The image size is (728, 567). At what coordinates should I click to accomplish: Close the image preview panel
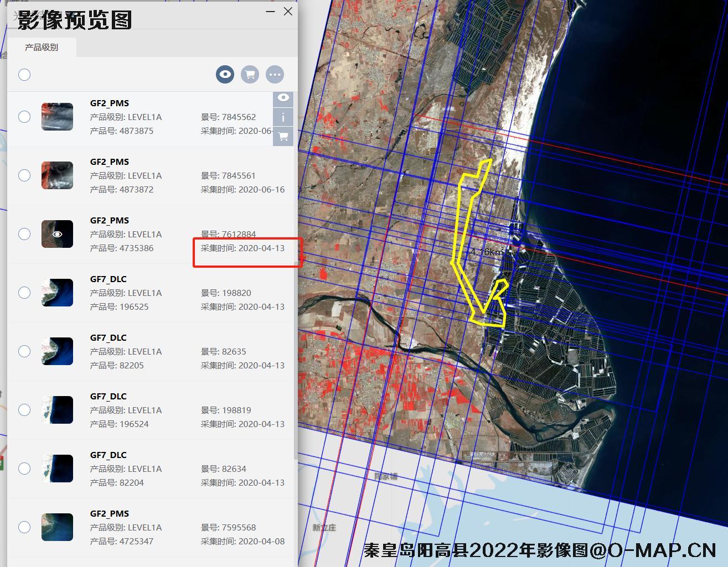(288, 11)
